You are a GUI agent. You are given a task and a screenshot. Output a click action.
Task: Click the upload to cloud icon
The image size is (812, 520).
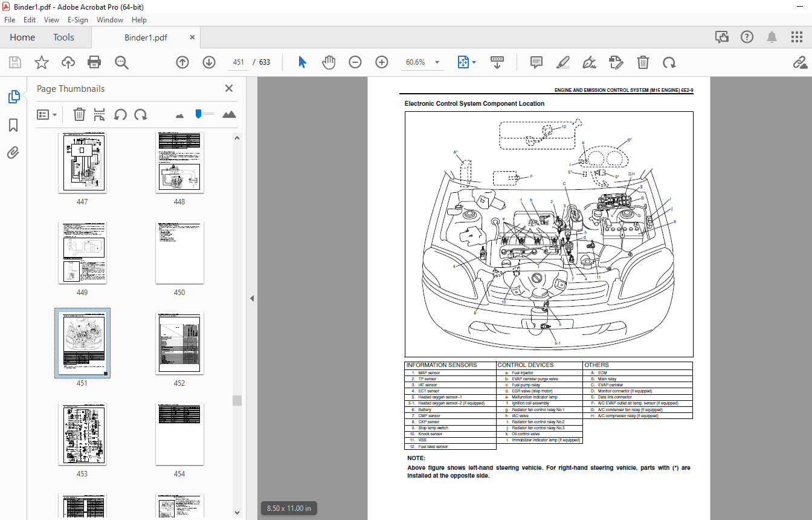68,62
